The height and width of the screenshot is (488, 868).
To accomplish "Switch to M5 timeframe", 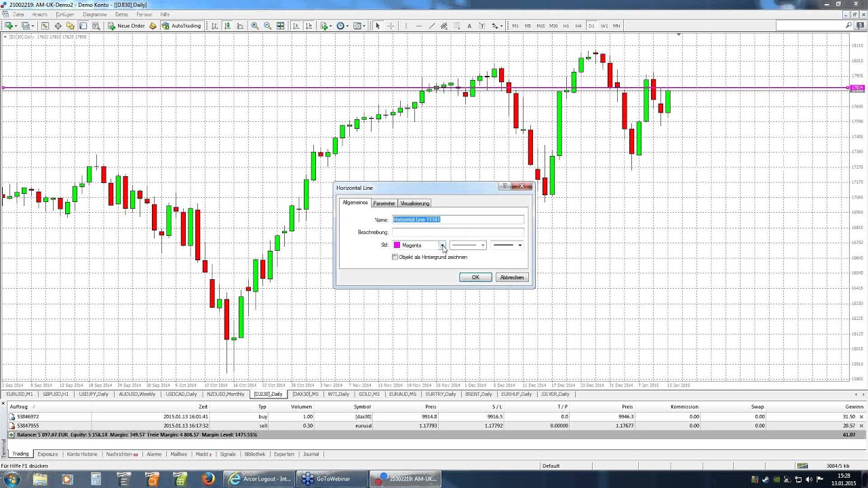I will tap(528, 26).
